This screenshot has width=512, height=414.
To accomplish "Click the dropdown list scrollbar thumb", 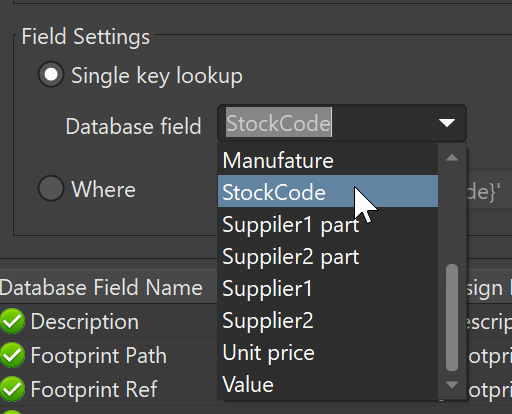I will pos(452,317).
